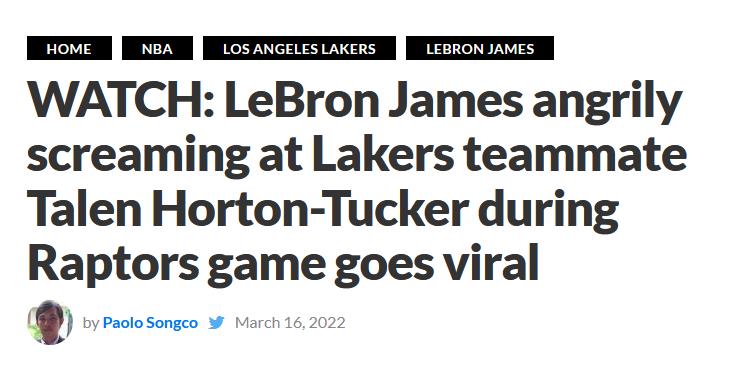
Task: Select the LOS ANGELES LAKERS tag
Action: point(299,48)
